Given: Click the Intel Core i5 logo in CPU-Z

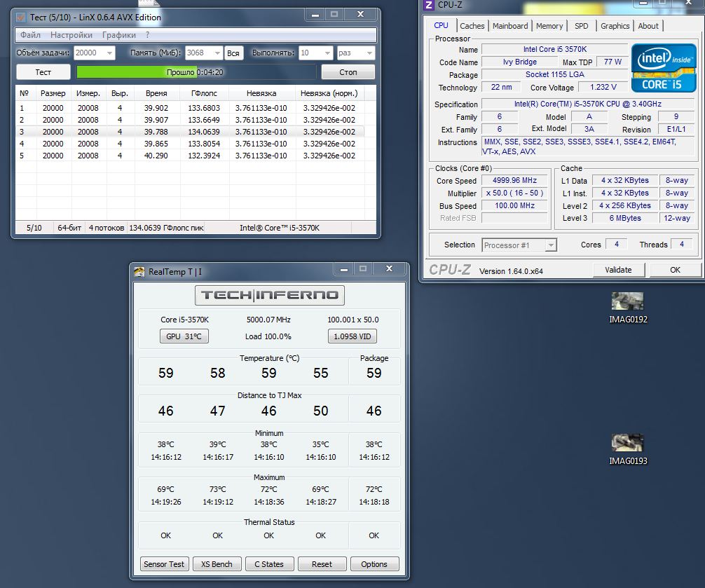Looking at the screenshot, I should click(664, 68).
